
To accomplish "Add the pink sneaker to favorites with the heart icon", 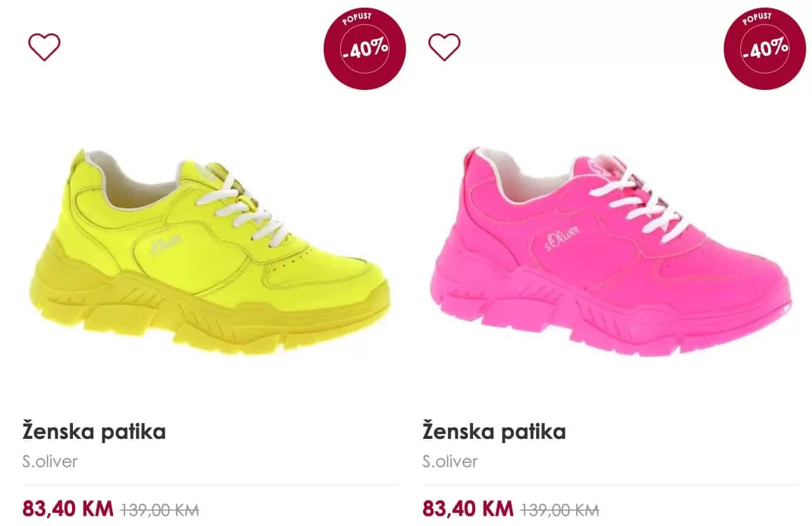I will coord(444,47).
